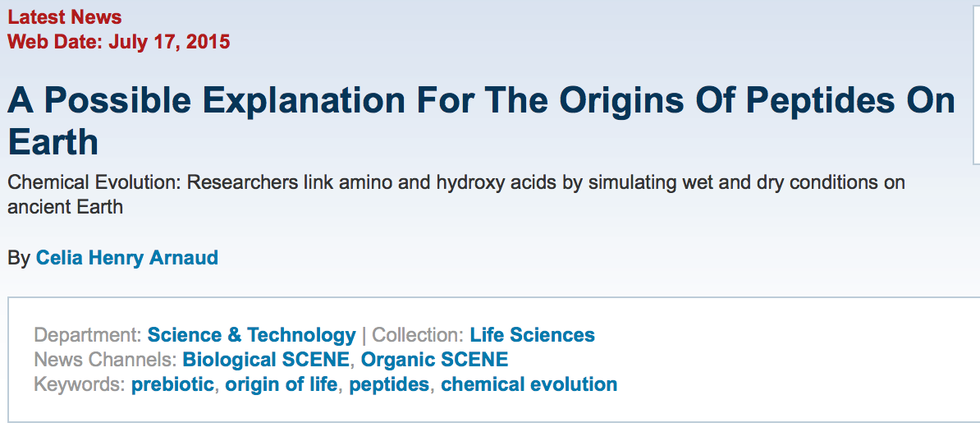Viewport: 980px width, 432px height.
Task: Click the Web Date July 17, 2015 line
Action: click(119, 42)
